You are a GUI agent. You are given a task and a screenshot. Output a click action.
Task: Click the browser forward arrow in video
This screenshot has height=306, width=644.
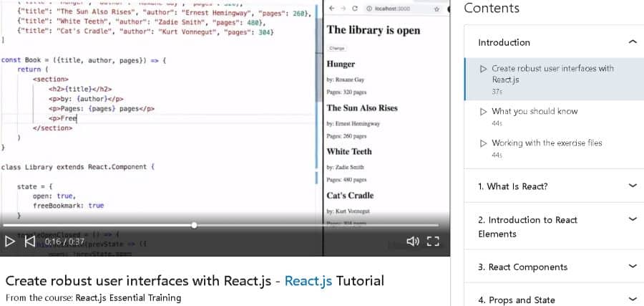click(343, 8)
